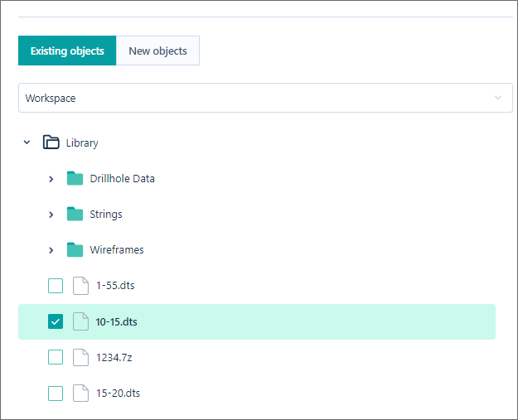Viewport: 518px width, 420px height.
Task: Click the Library open-folder icon
Action: click(51, 142)
